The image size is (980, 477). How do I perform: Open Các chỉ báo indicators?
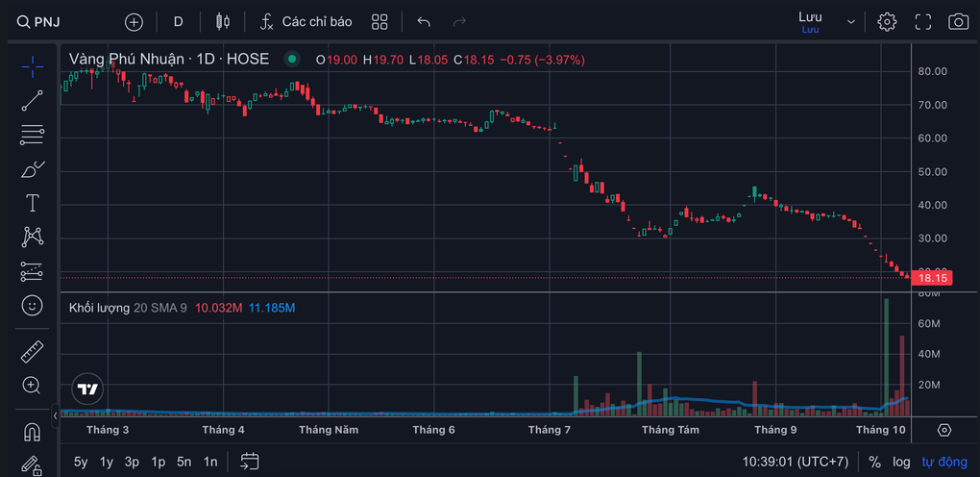[306, 22]
